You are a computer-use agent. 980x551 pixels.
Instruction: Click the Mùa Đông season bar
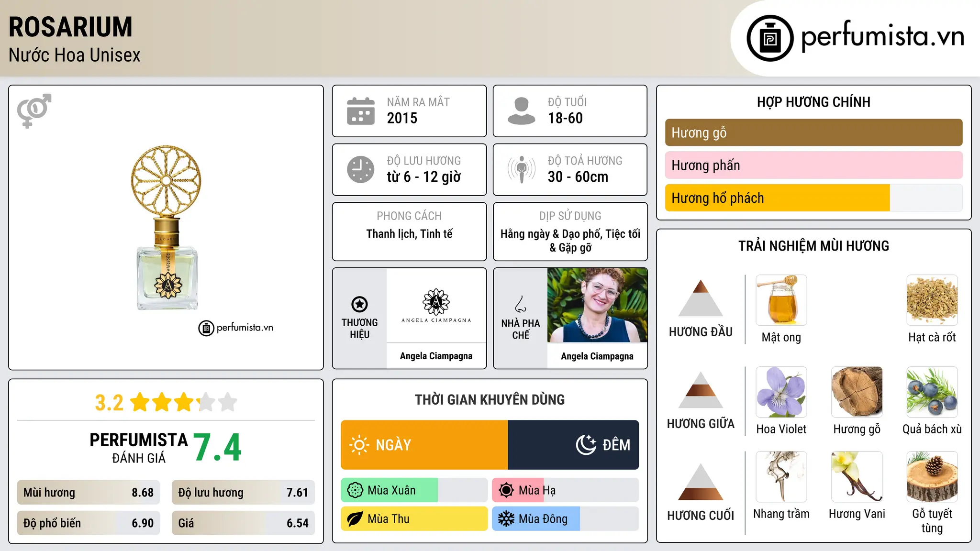coord(565,519)
